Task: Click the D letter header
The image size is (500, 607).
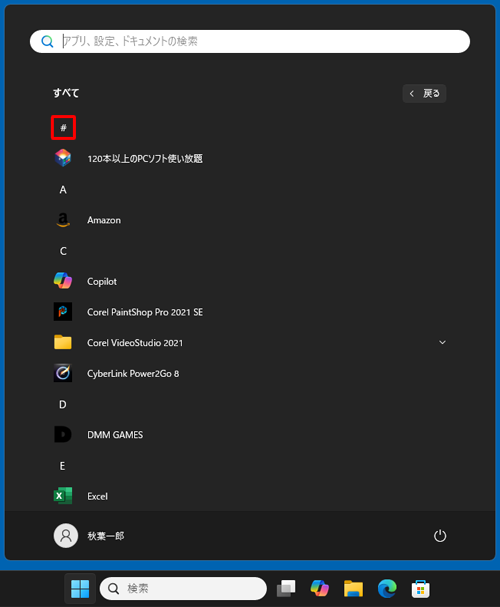Action: coord(63,405)
